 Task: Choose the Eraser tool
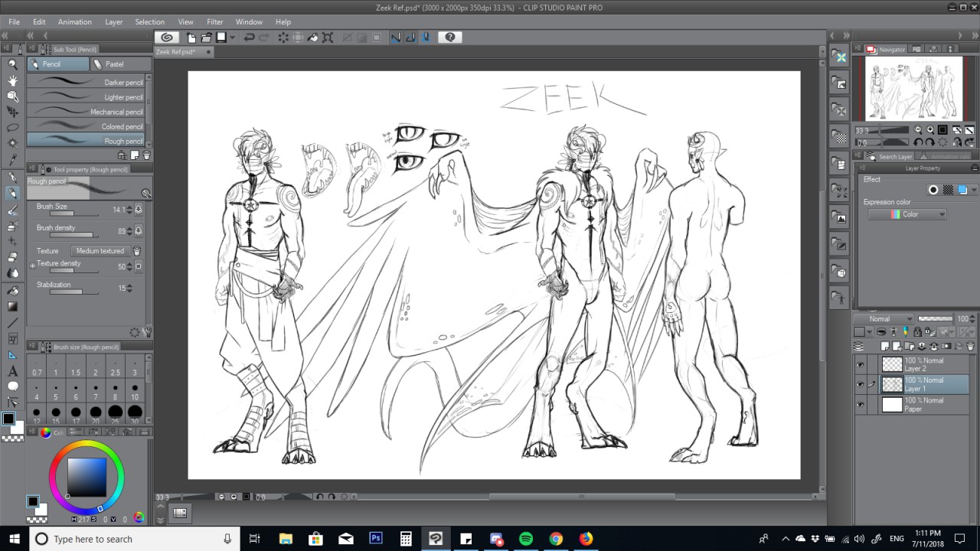coord(13,257)
